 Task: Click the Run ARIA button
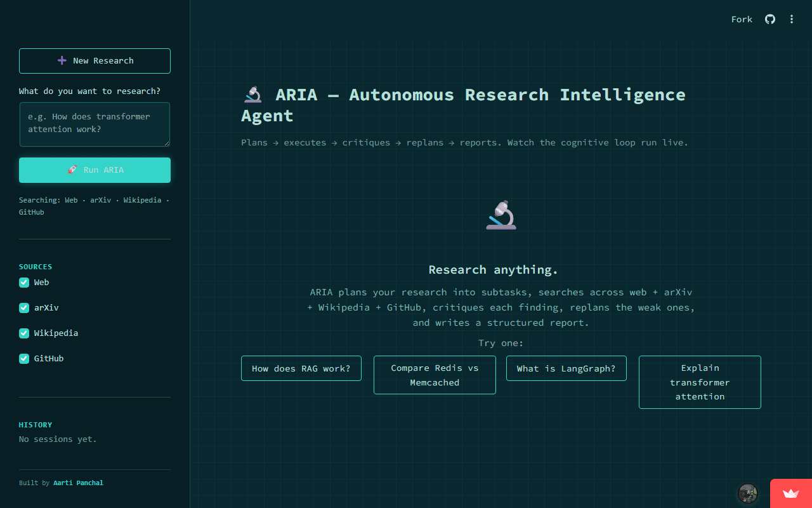95,170
